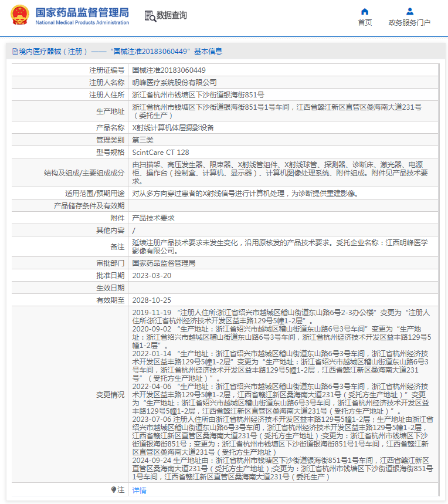This screenshot has height=504, width=448.
Task: Open the 详情 link
Action: pos(140,490)
